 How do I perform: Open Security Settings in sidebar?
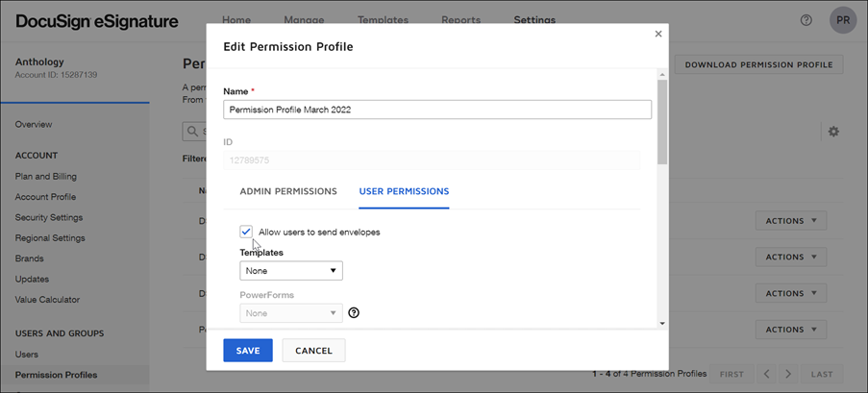49,217
